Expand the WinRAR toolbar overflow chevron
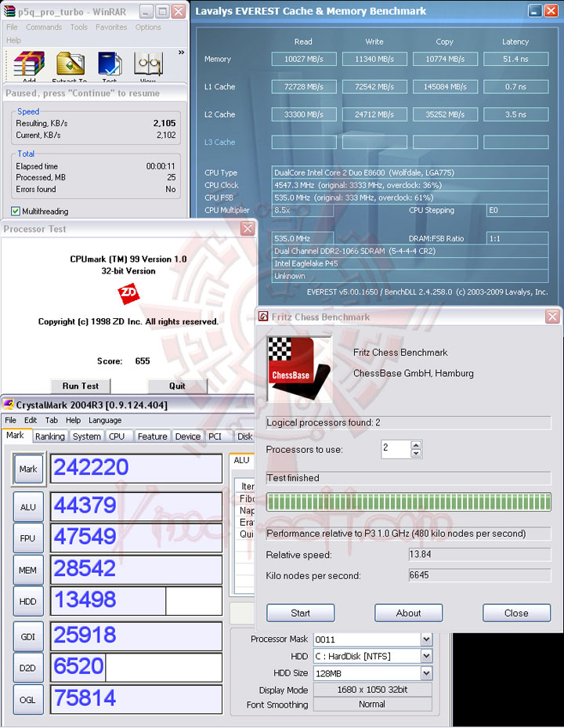564x728 pixels. tap(181, 53)
